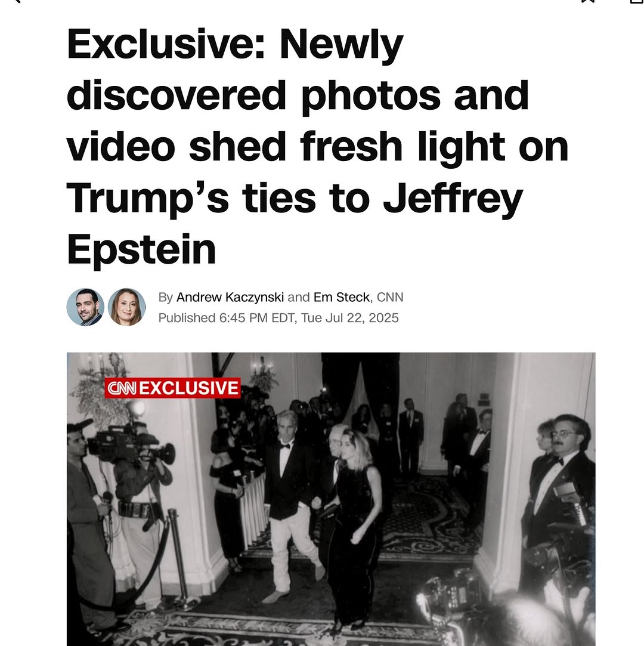
Task: Click the word By before author names
Action: pyautogui.click(x=166, y=297)
